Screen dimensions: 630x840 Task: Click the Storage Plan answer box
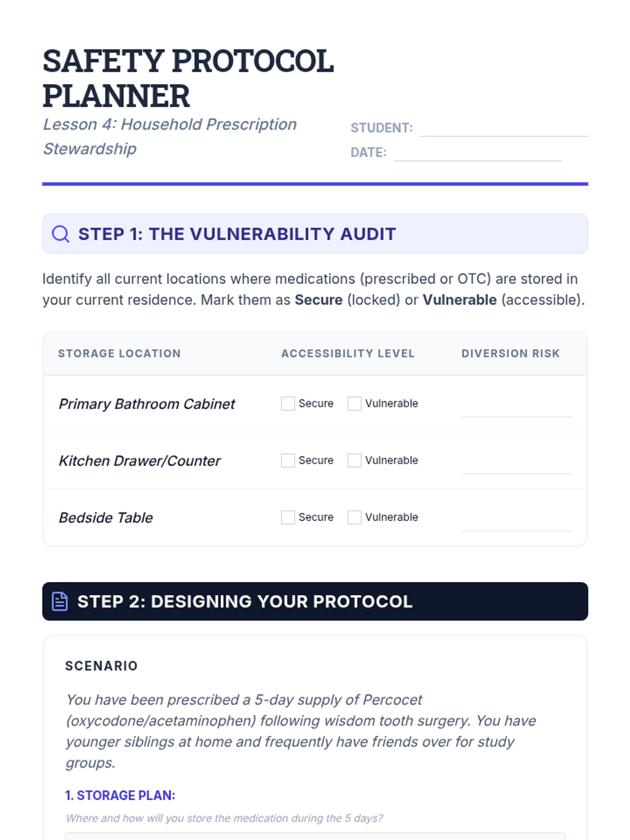(315, 836)
